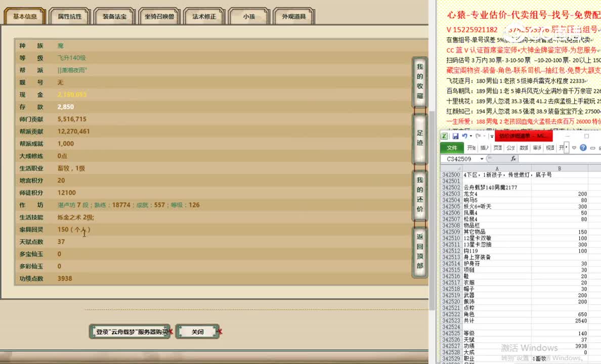Switch to the 属性抗性 tab

coord(69,16)
